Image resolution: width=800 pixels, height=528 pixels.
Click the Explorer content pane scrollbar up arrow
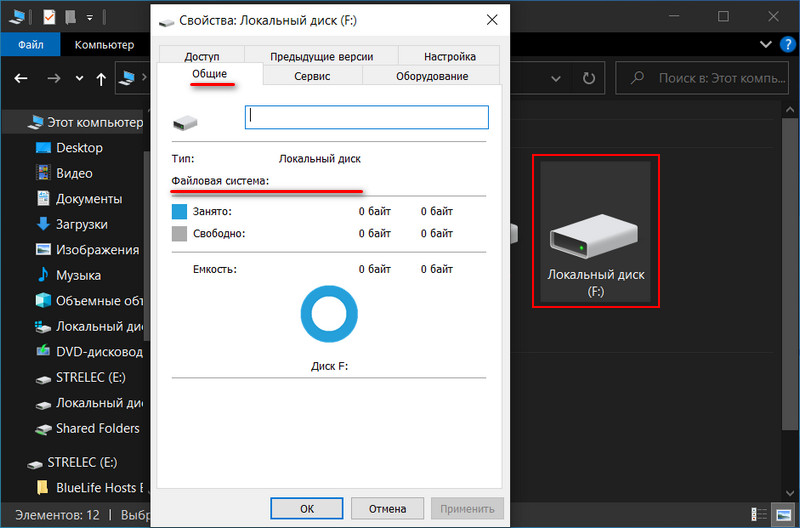click(x=790, y=110)
